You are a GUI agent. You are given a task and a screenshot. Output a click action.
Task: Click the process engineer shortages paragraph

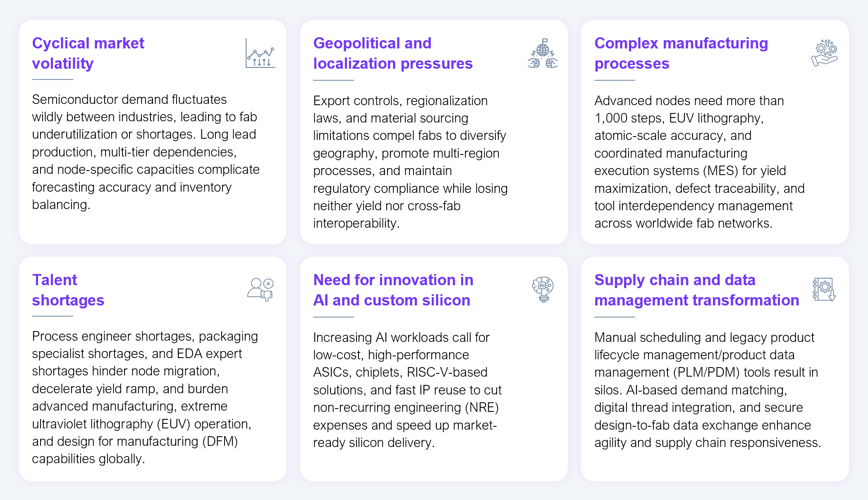click(x=145, y=397)
